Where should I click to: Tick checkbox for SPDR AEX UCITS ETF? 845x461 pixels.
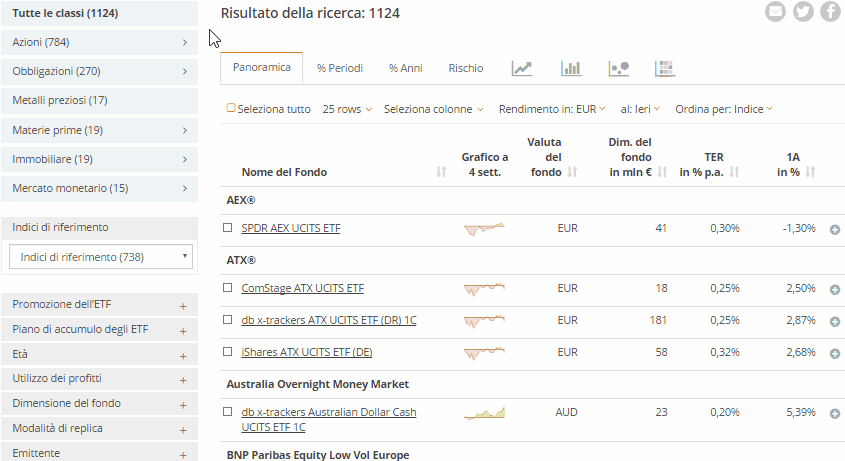228,228
